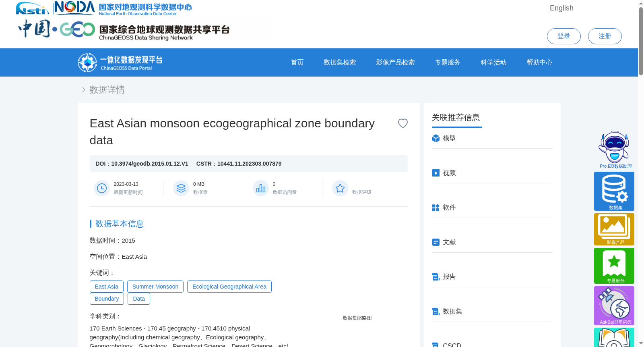Click the ChinaGEOSS Data Portal logo
This screenshot has width=644, height=347.
pos(120,62)
